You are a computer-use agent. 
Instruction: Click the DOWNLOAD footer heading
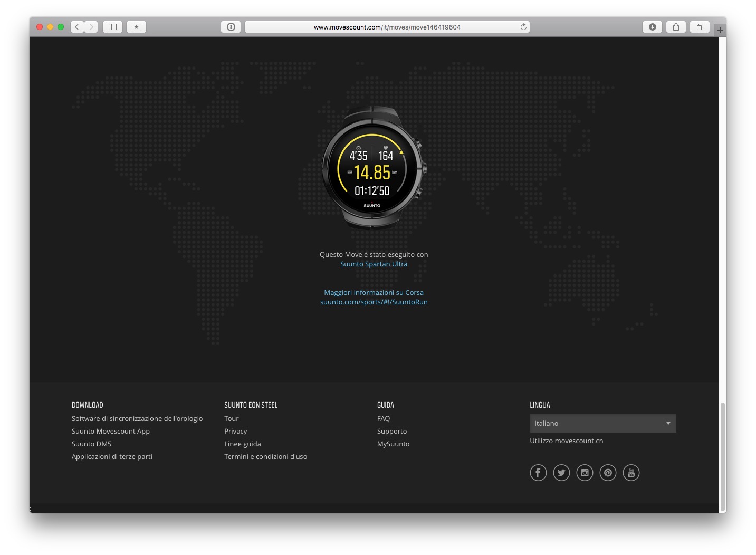click(x=88, y=405)
